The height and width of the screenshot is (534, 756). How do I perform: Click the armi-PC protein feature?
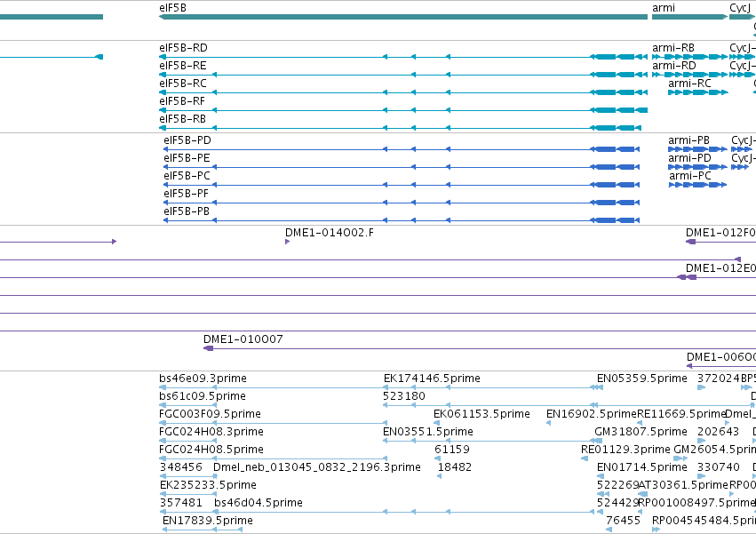tap(697, 185)
